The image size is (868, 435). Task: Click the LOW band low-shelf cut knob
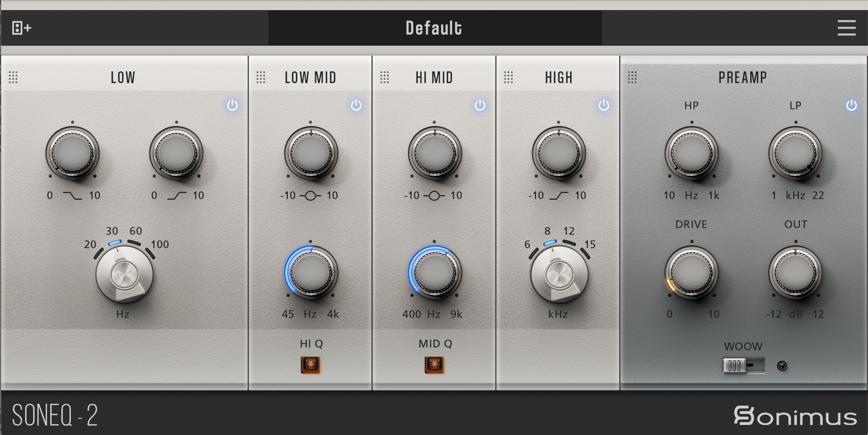tap(73, 152)
